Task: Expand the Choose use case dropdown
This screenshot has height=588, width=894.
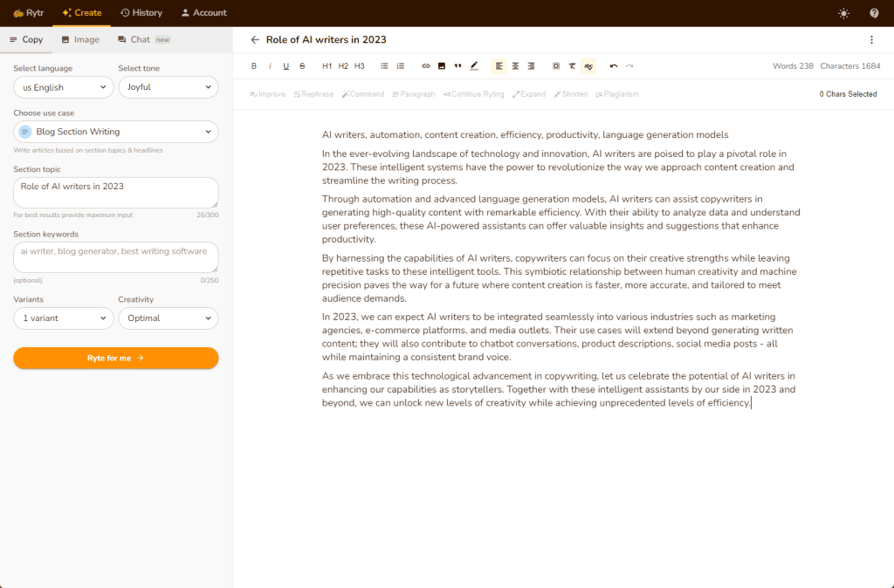Action: tap(116, 132)
